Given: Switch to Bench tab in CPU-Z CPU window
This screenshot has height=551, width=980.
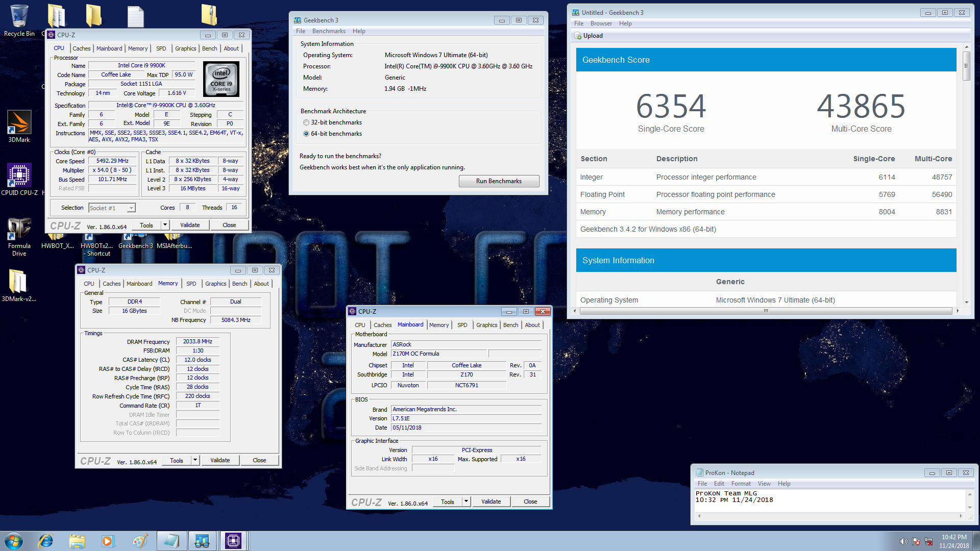Looking at the screenshot, I should click(209, 48).
